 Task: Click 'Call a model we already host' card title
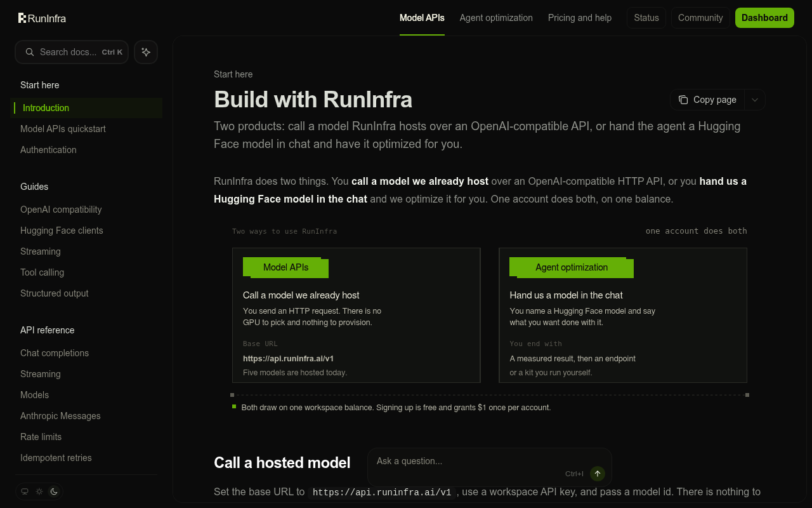[x=301, y=295]
